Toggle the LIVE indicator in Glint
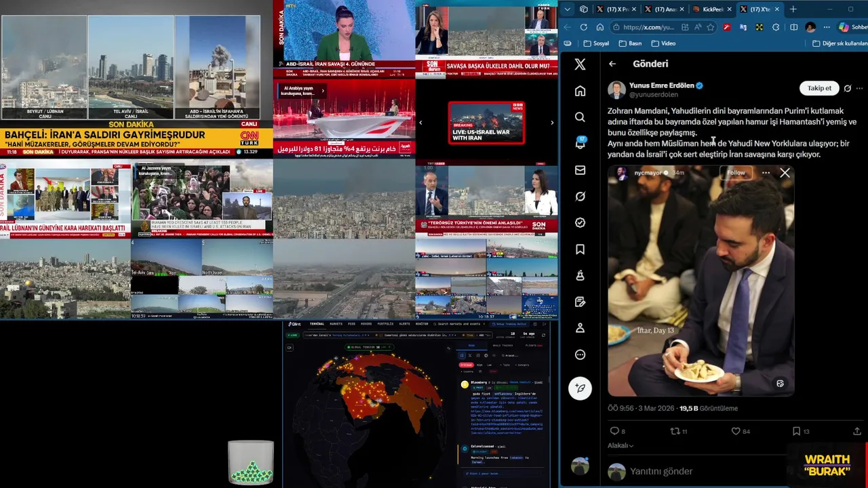The width and height of the screenshot is (868, 488). pos(292,335)
